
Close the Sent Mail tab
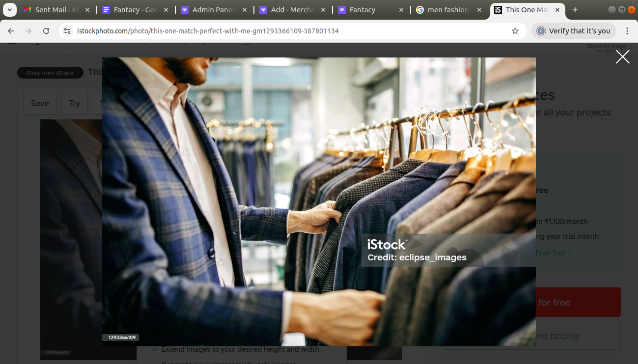click(x=87, y=10)
